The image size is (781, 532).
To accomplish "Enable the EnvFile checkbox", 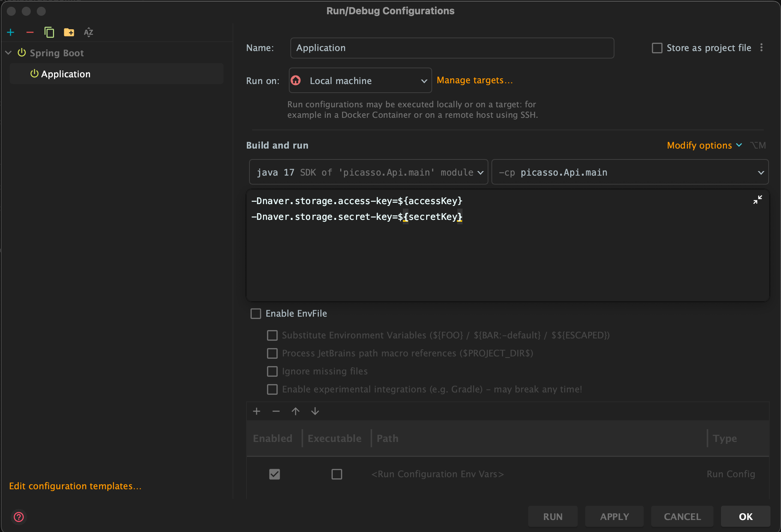I will [x=256, y=314].
